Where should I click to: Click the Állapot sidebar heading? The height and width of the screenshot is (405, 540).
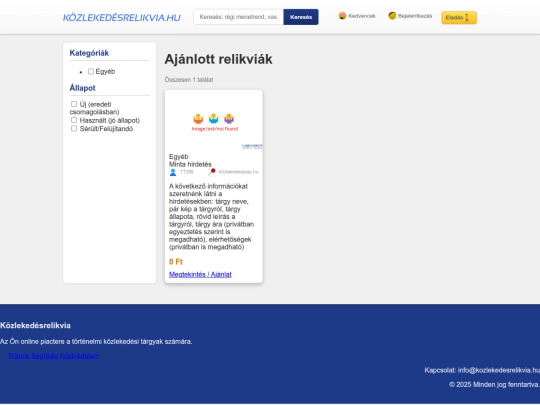[x=82, y=88]
